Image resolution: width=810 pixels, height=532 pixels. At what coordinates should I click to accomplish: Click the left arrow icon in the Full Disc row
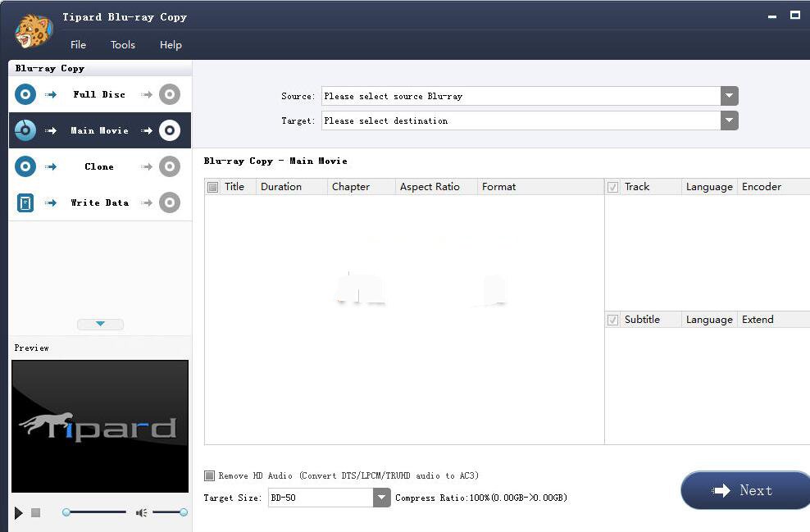pos(51,94)
